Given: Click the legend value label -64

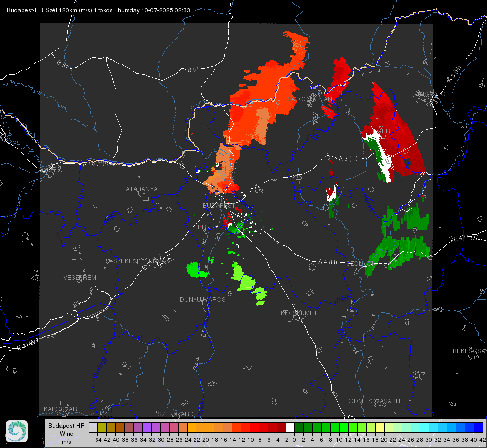Looking at the screenshot, I should pos(97,440).
